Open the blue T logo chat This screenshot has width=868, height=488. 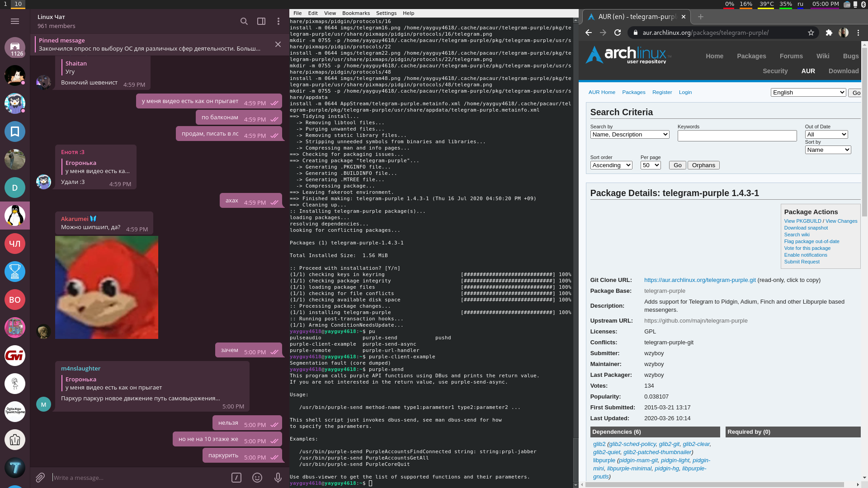click(15, 468)
